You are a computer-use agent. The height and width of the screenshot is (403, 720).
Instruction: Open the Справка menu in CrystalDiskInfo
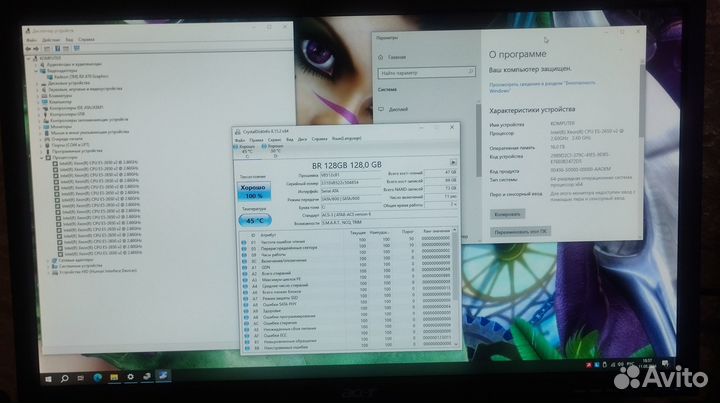pyautogui.click(x=319, y=138)
